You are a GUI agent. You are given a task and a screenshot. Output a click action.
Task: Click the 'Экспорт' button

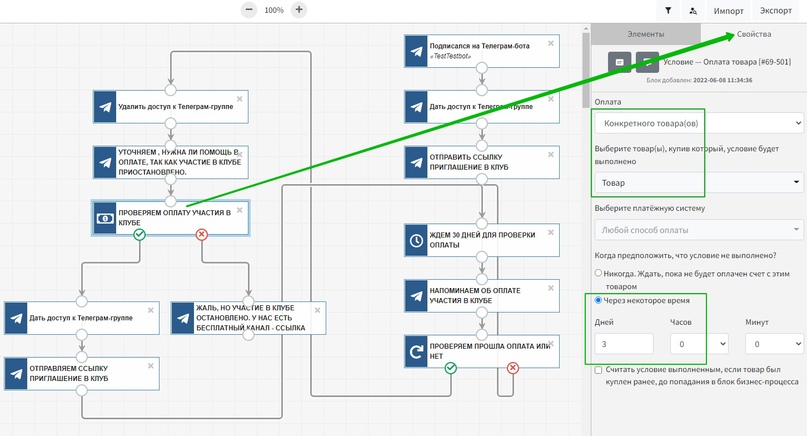tap(775, 10)
